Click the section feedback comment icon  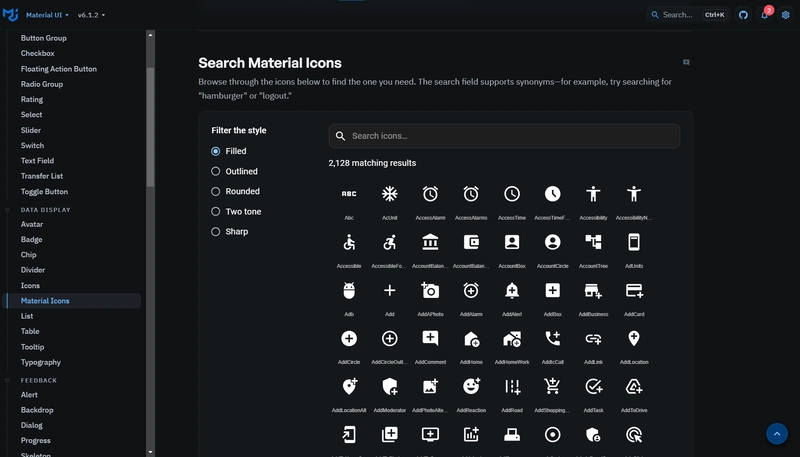point(686,62)
